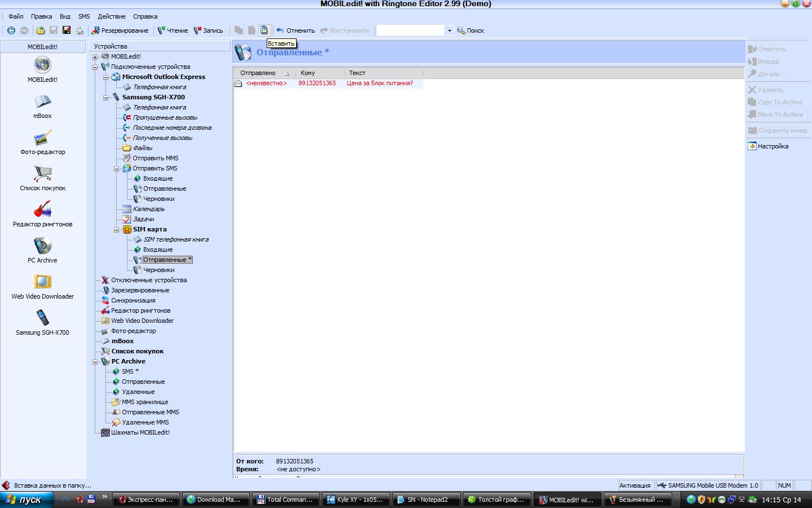Open PC Archive sidebar icon
812x508 pixels.
click(42, 251)
